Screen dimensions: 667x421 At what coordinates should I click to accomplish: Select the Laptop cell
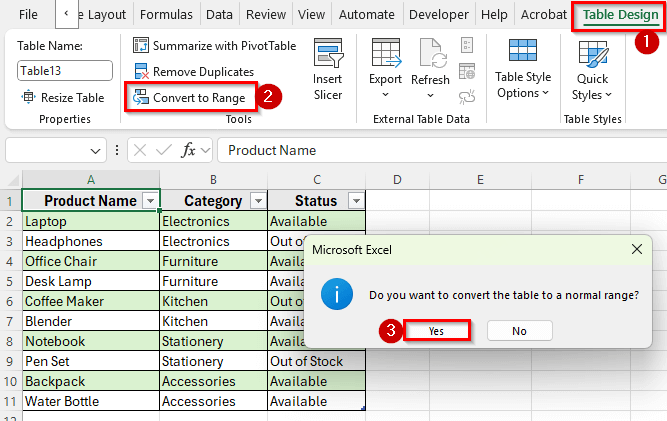[x=91, y=221]
